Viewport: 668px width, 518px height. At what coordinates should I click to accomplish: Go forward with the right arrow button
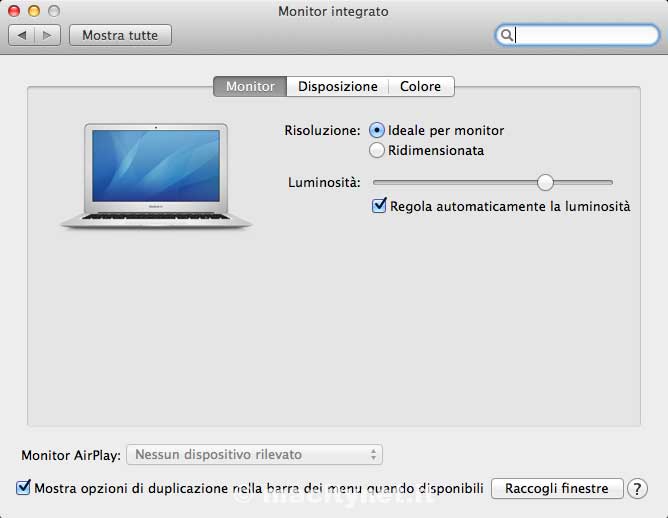click(x=47, y=35)
